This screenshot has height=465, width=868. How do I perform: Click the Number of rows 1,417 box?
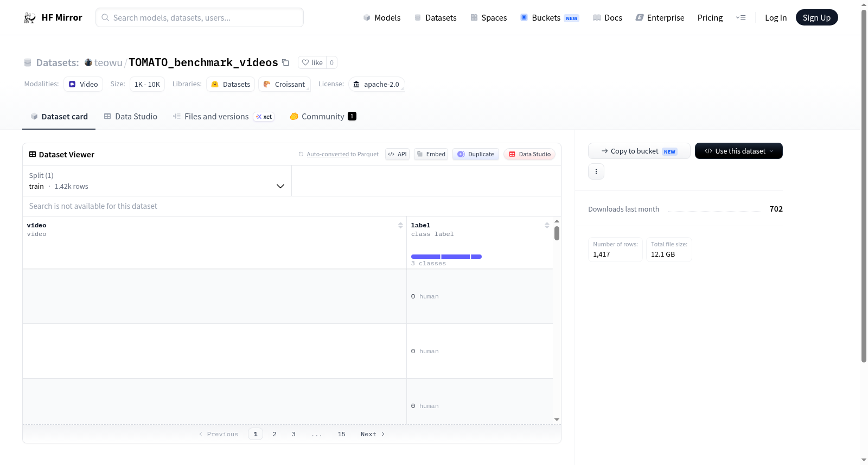click(x=615, y=250)
